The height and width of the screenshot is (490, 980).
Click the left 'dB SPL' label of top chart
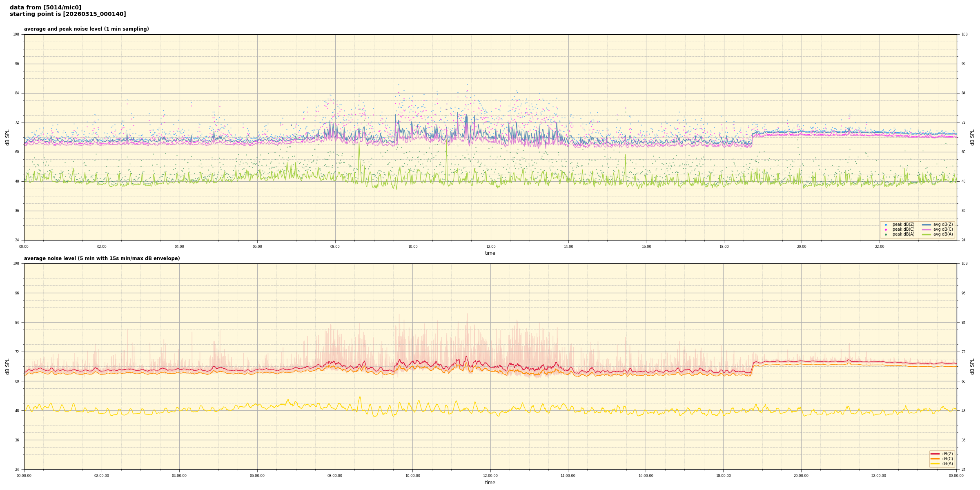click(x=7, y=137)
